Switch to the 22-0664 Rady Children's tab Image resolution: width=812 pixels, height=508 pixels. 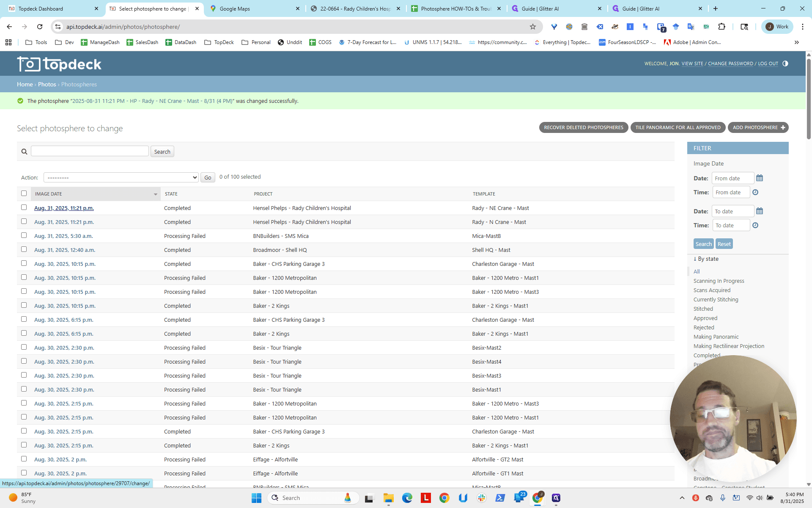pyautogui.click(x=355, y=8)
